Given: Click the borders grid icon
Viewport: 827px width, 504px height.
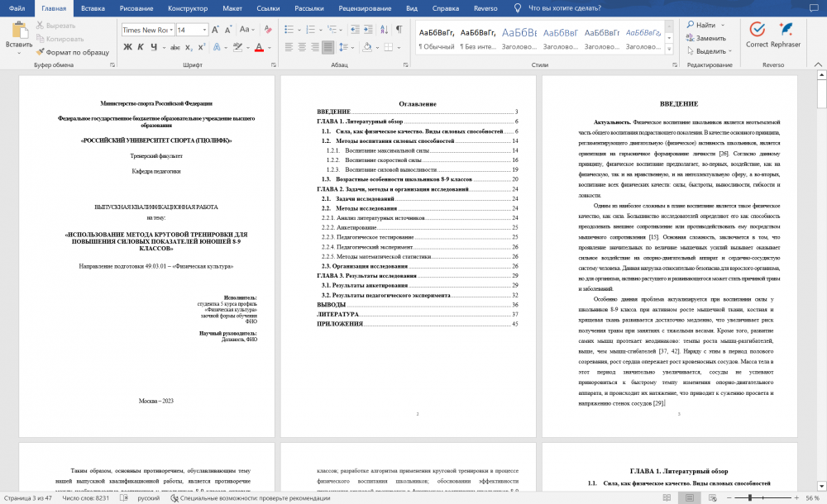Looking at the screenshot, I should pos(389,47).
